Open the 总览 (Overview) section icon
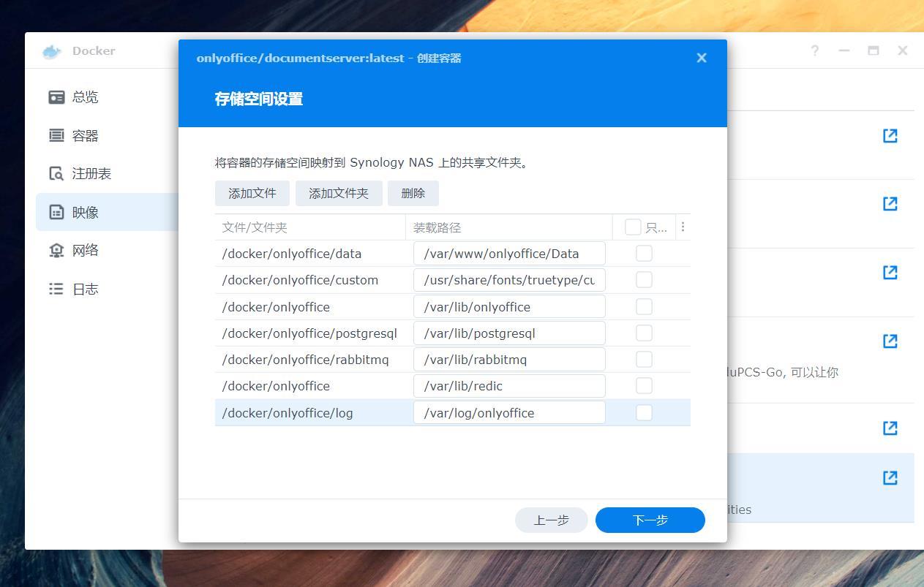The height and width of the screenshot is (587, 924). coord(56,96)
